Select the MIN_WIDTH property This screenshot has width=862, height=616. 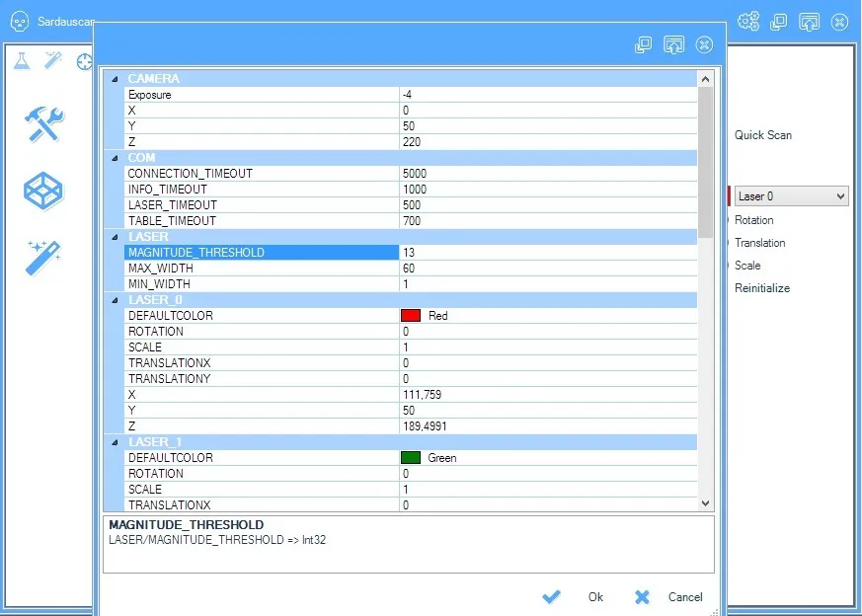tap(262, 284)
